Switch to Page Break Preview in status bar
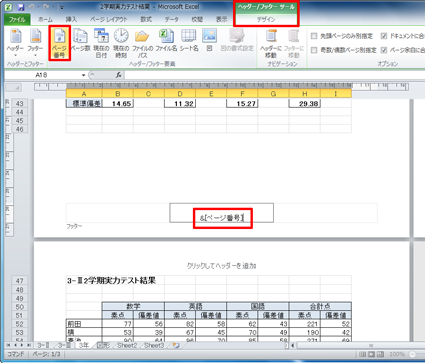 click(380, 354)
